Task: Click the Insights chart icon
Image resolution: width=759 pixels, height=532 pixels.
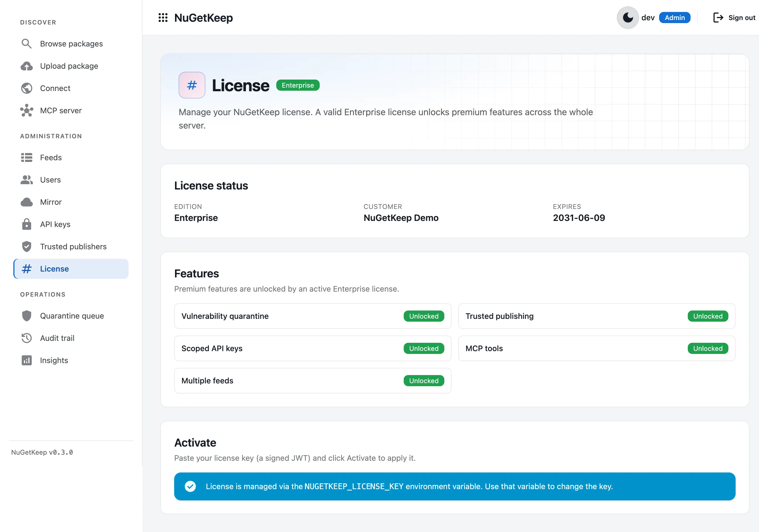Action: (26, 360)
